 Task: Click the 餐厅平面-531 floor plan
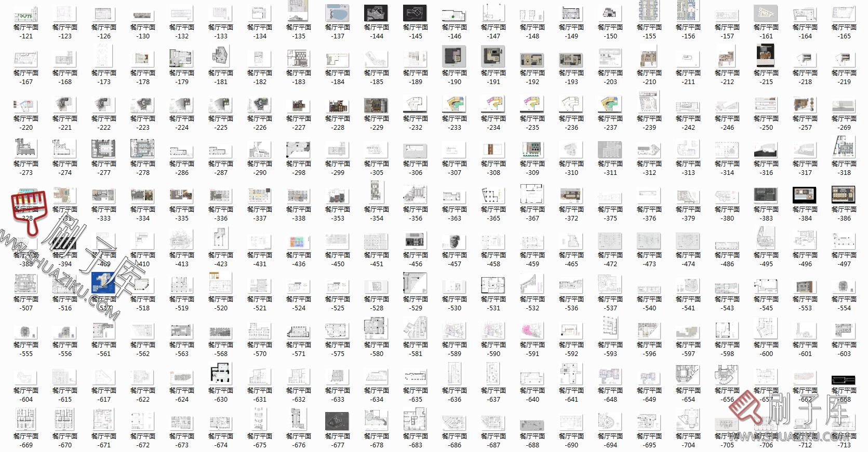point(493,285)
